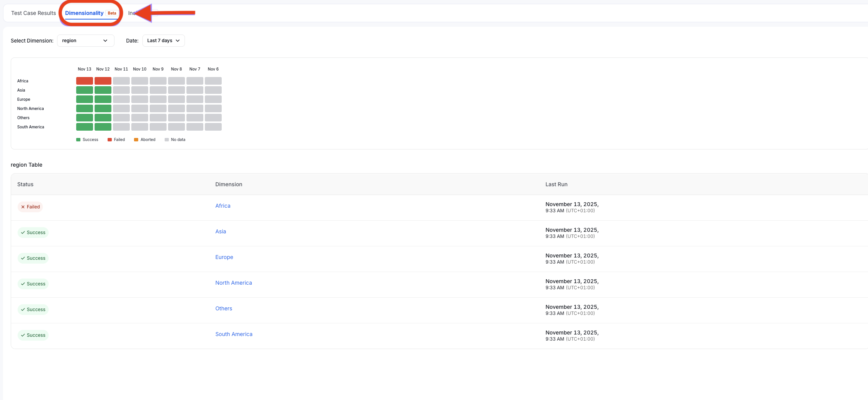Screen dimensions: 868x400
Task: Click the Status column header
Action: click(25, 184)
